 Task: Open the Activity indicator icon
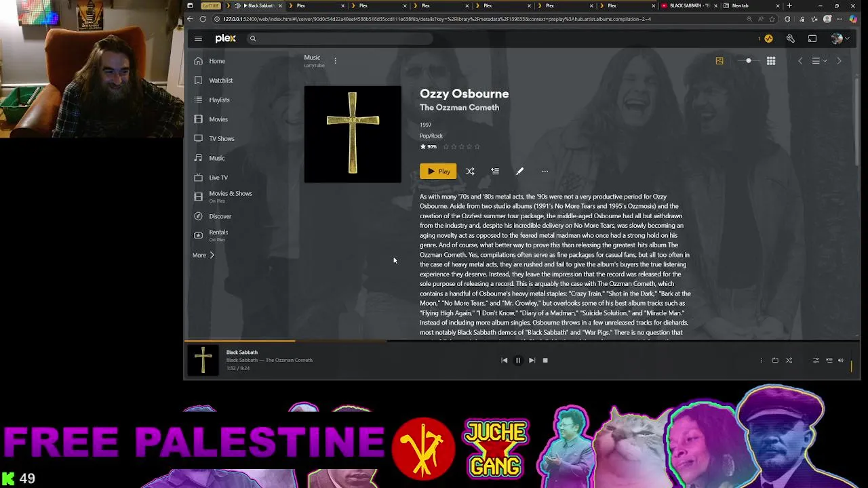(768, 39)
